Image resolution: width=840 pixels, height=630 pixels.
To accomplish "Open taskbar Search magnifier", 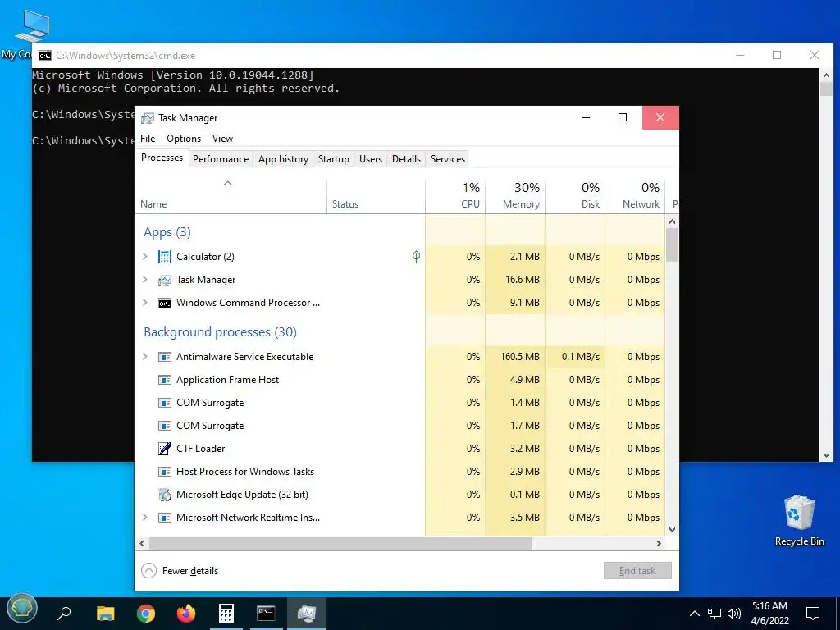I will 64,613.
